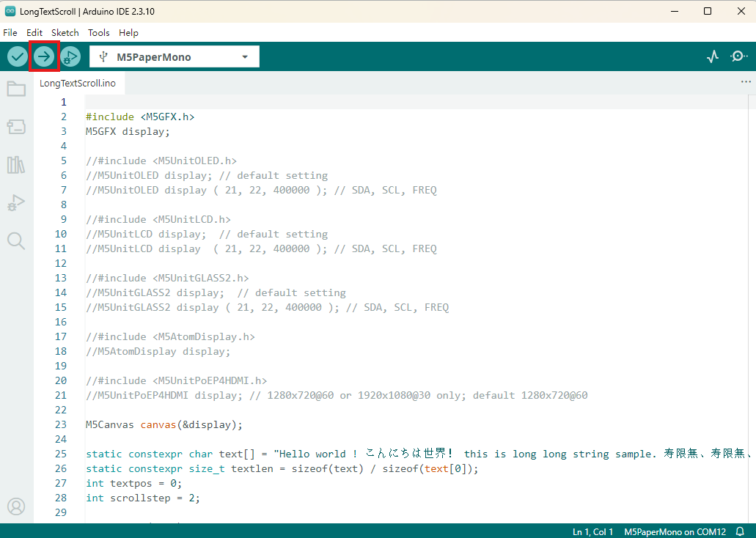Click line number 25 in gutter
This screenshot has width=756, height=538.
pos(61,454)
